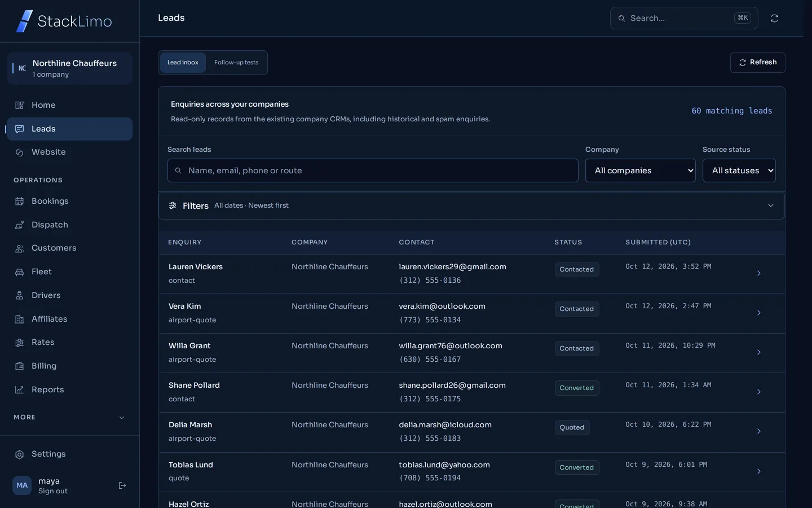Open Delia Marsh row chevron
This screenshot has width=812, height=508.
pyautogui.click(x=759, y=431)
